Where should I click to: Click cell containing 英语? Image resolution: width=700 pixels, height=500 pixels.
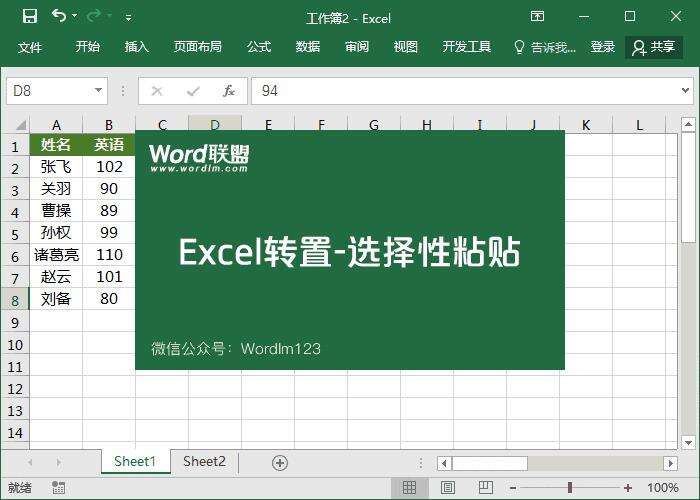coord(109,144)
